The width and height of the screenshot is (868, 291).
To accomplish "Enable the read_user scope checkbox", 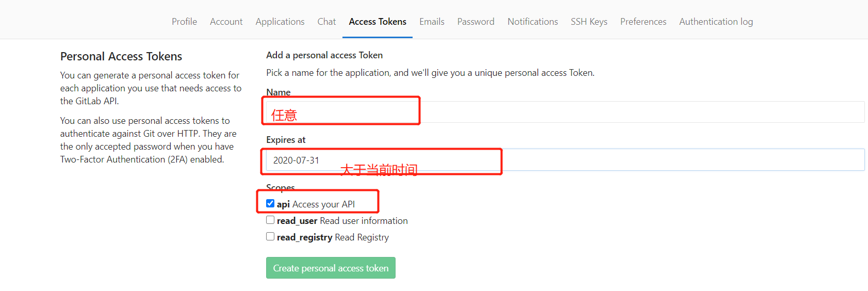I will [x=270, y=220].
